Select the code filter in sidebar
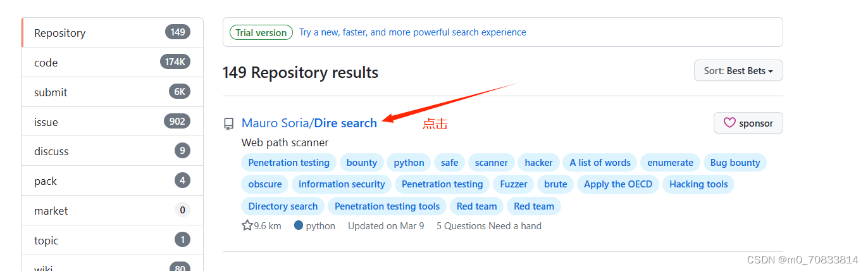Screen dimensions: 868x271 113,62
